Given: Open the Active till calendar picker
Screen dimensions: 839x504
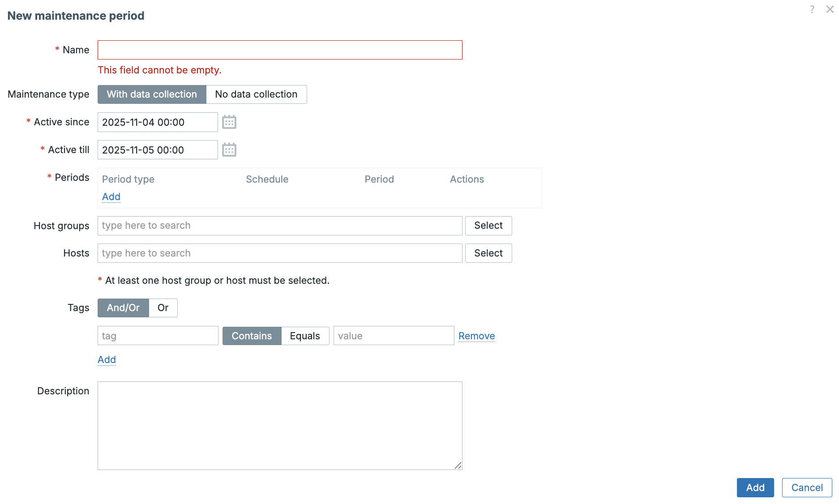Looking at the screenshot, I should (x=229, y=150).
